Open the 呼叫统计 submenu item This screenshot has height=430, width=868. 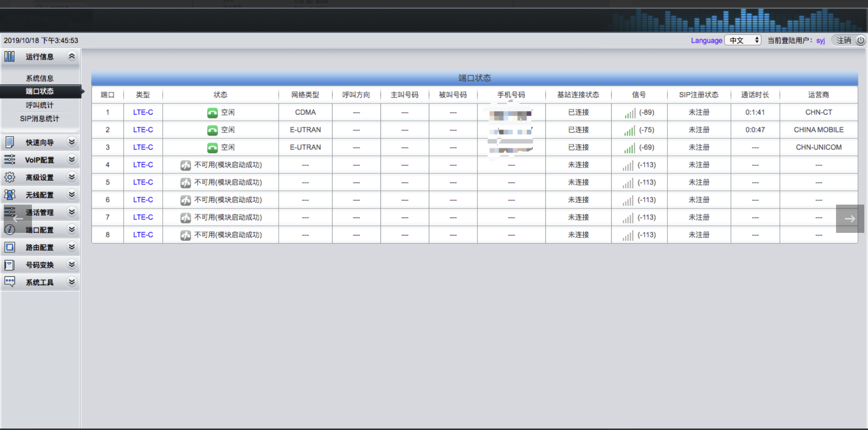[40, 105]
